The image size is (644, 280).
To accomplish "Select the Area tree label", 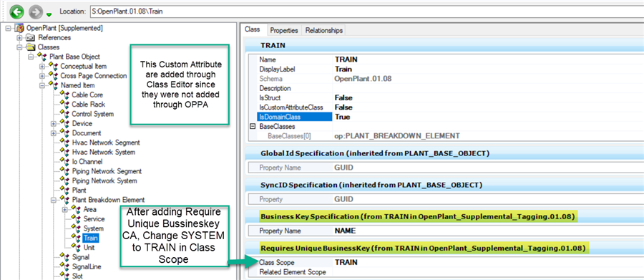I will pos(90,209).
